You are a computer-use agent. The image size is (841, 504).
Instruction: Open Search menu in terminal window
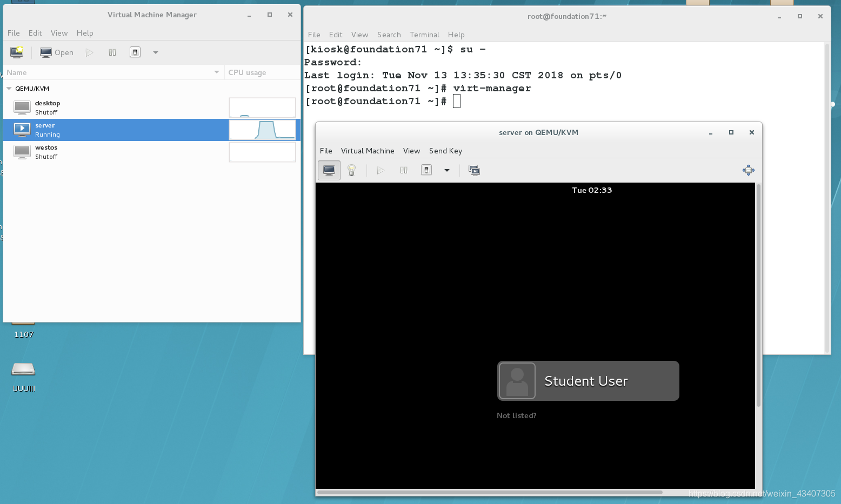(x=389, y=35)
